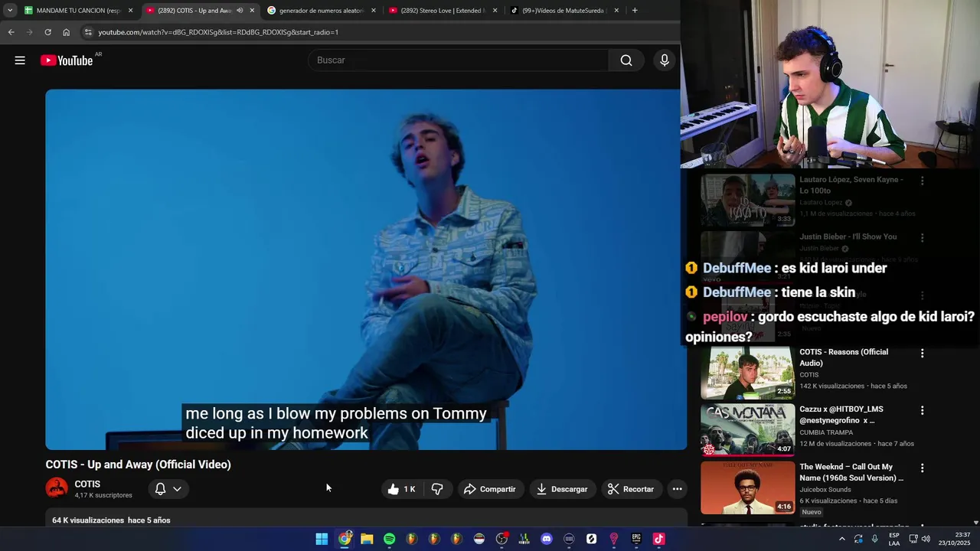Open OBS Studio from the taskbar

501,539
